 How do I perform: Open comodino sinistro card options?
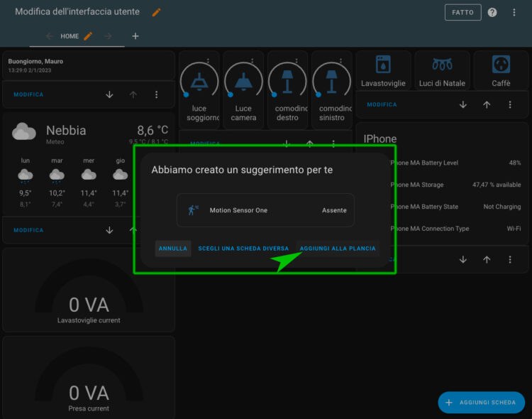(340, 61)
